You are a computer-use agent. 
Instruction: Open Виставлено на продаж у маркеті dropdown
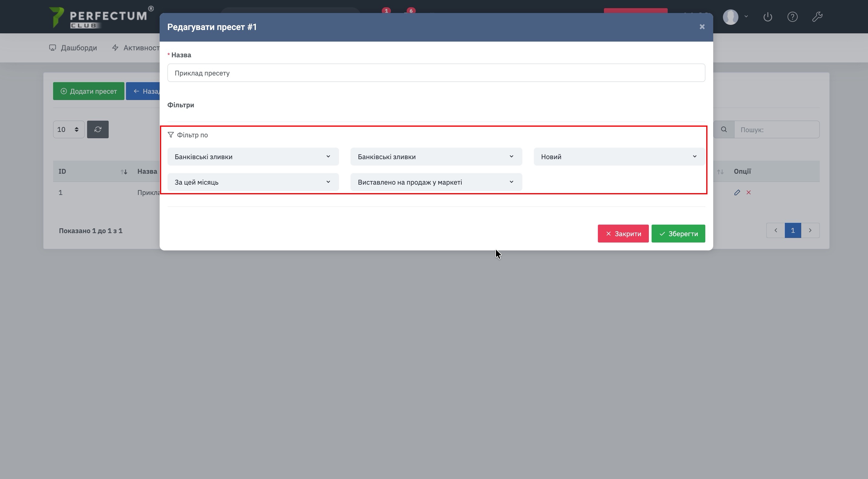click(436, 182)
